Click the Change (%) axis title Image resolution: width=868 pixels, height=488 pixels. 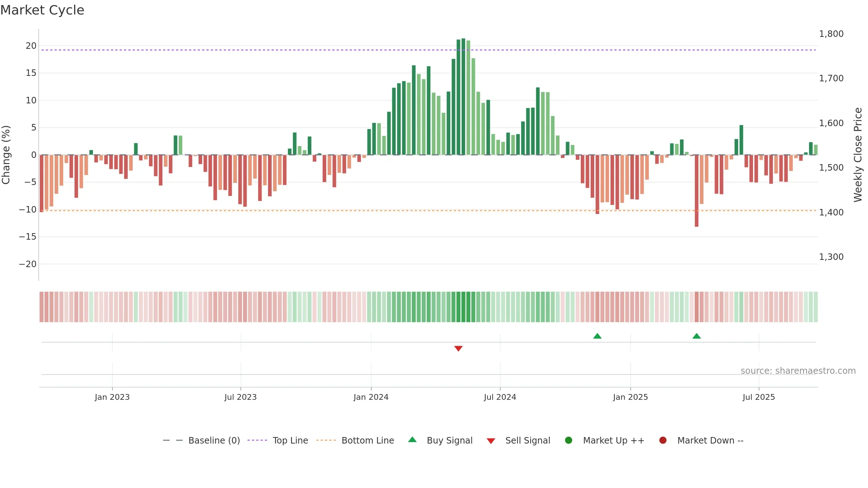(6, 155)
